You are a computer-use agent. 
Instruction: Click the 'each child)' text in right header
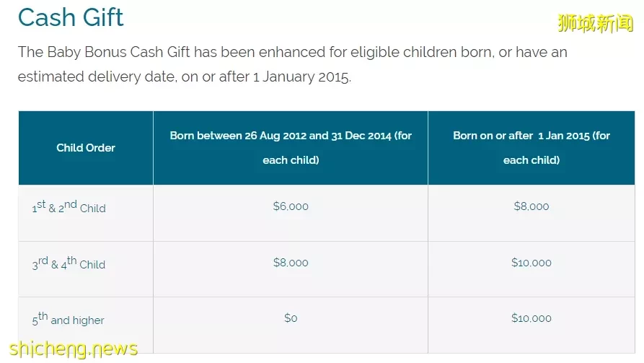[x=531, y=160]
